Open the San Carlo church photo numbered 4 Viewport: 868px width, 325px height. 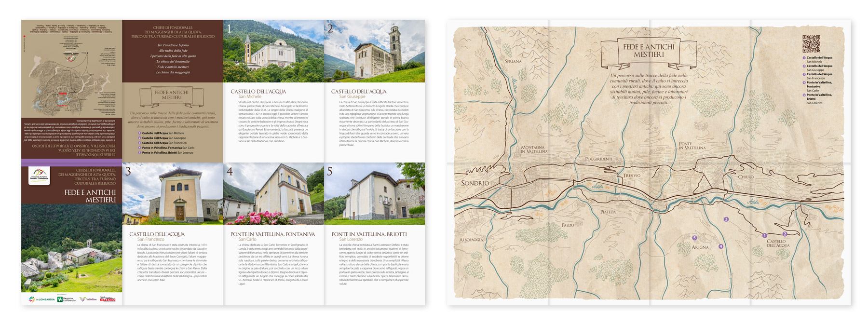273,194
